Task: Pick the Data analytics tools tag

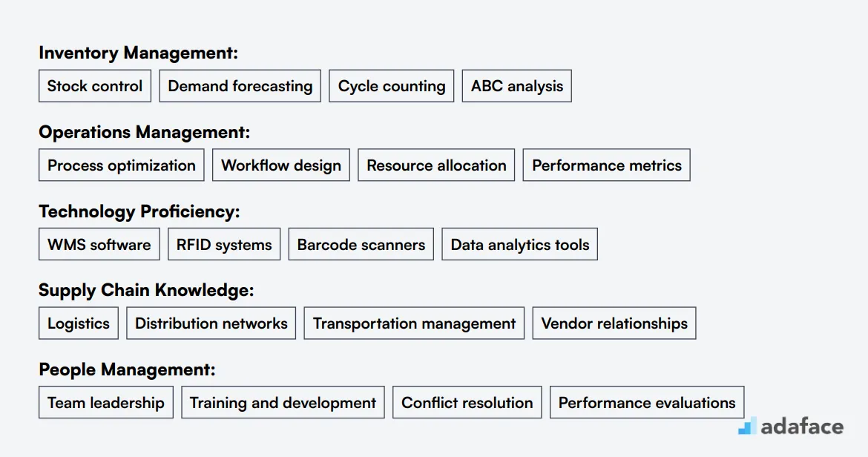Action: pos(520,244)
